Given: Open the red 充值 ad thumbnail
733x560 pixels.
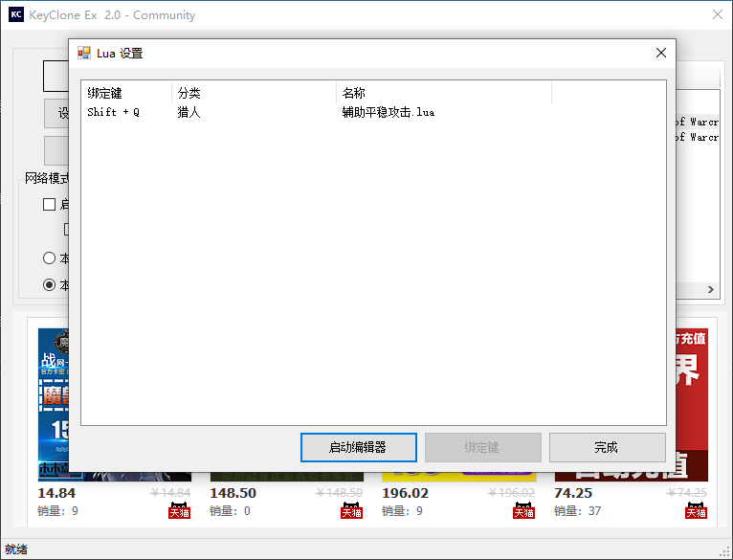Looking at the screenshot, I should click(692, 404).
